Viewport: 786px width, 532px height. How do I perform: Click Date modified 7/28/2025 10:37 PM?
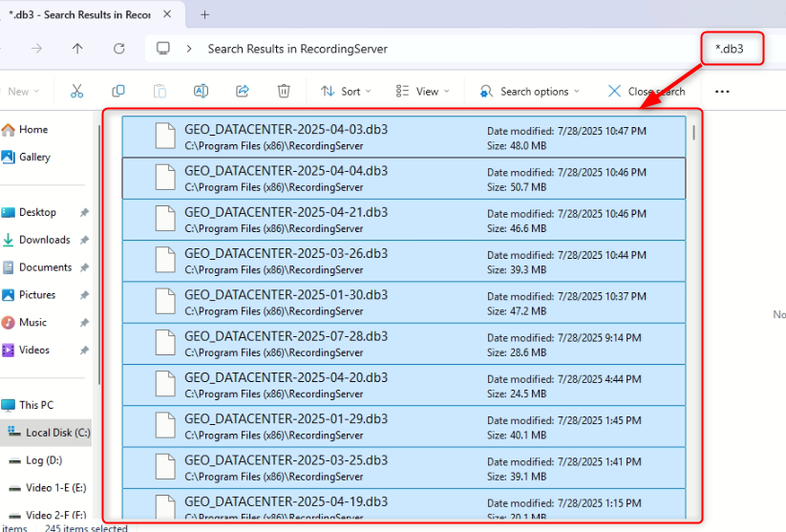pyautogui.click(x=566, y=296)
